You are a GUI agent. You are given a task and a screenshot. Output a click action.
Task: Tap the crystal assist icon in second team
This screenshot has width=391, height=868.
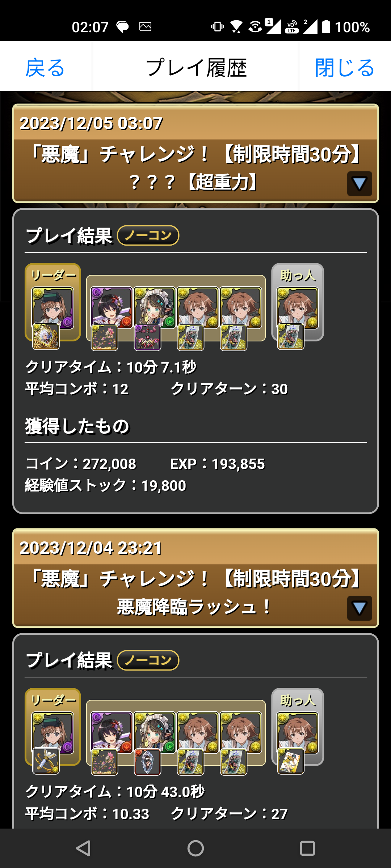point(148,762)
